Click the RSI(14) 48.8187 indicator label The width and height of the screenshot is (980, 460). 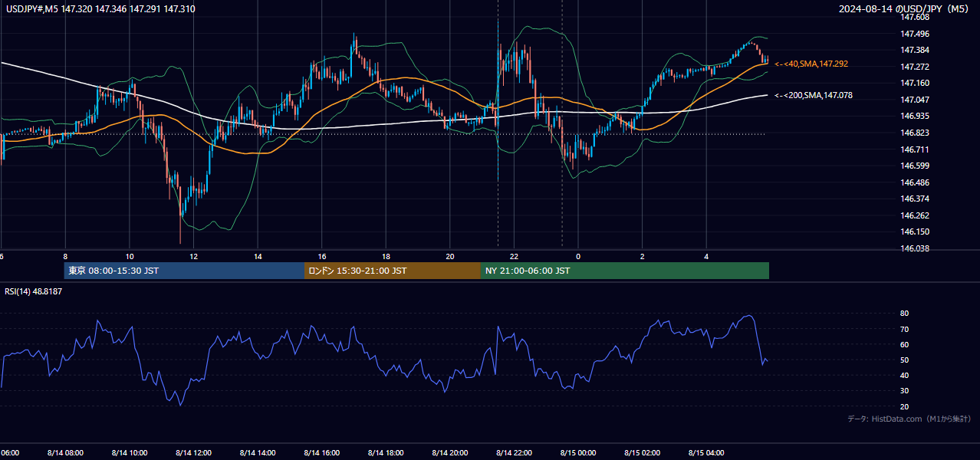(x=33, y=291)
